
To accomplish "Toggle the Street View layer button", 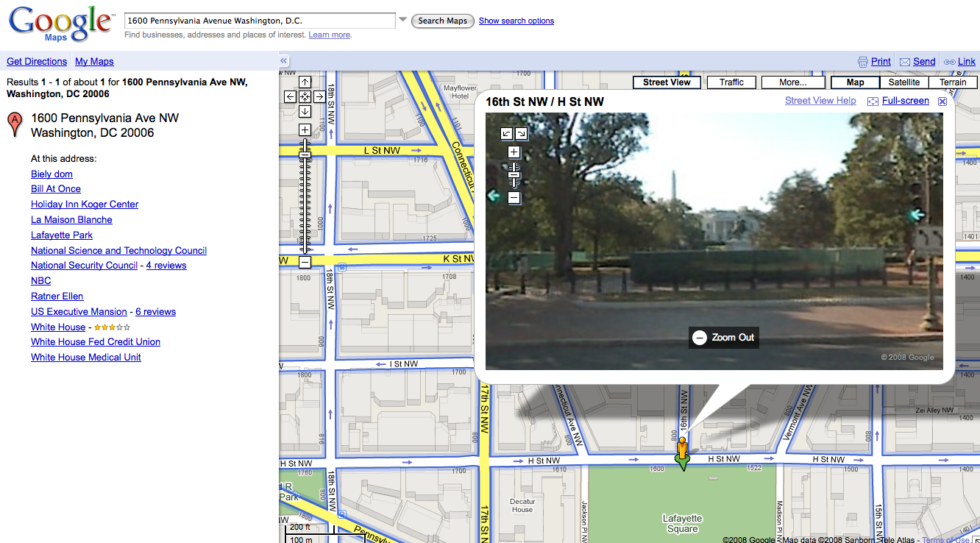I will (667, 82).
